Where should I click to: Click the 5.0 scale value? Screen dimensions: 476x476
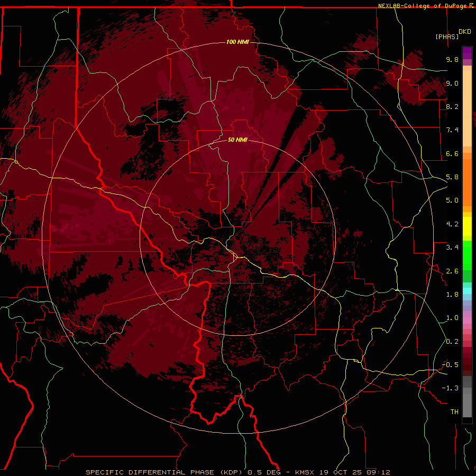point(452,200)
